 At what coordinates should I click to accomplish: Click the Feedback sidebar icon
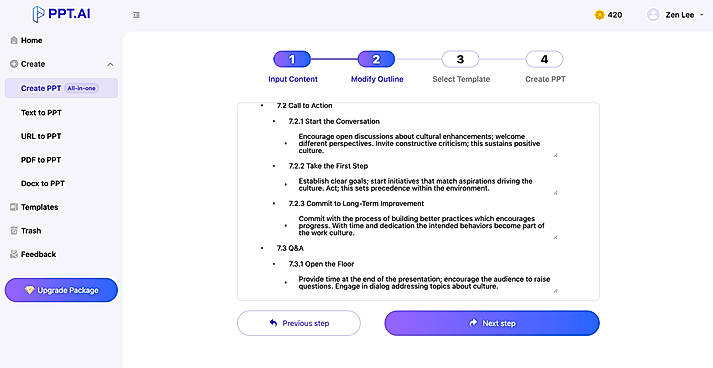[x=14, y=254]
